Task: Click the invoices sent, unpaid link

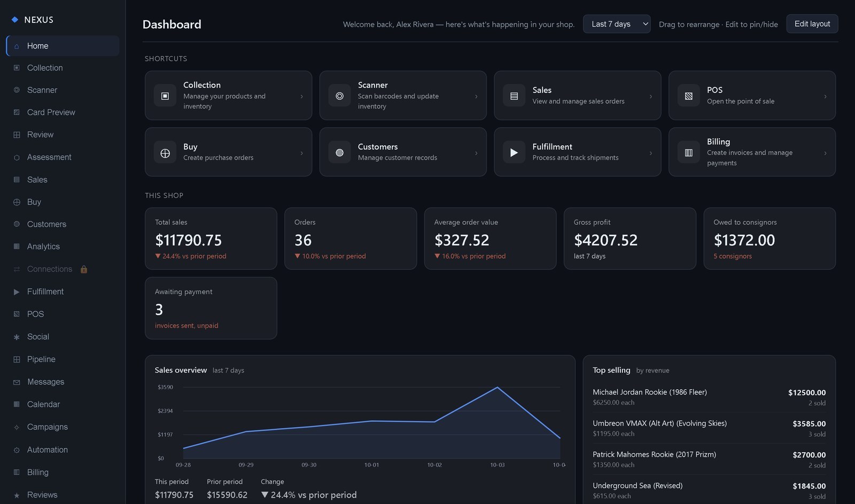Action: [x=186, y=326]
